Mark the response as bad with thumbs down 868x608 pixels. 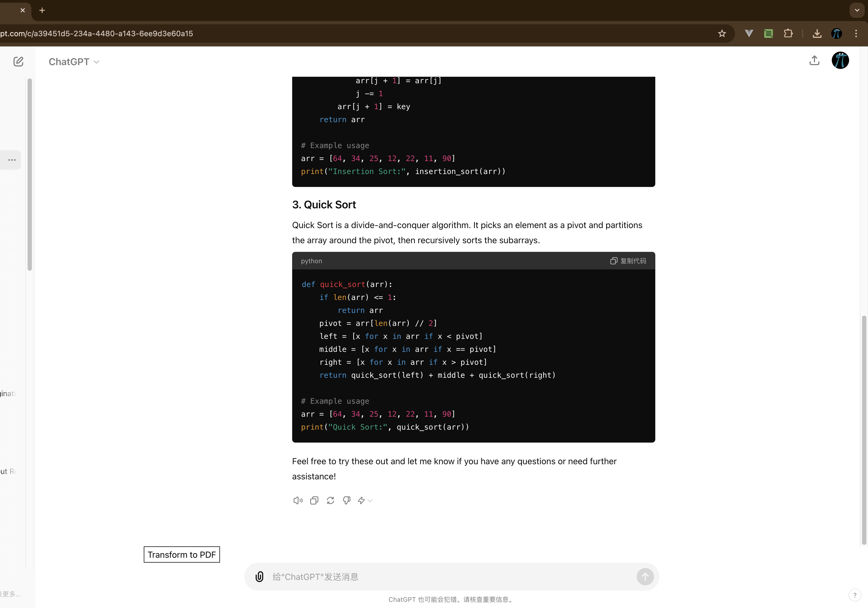click(x=347, y=500)
